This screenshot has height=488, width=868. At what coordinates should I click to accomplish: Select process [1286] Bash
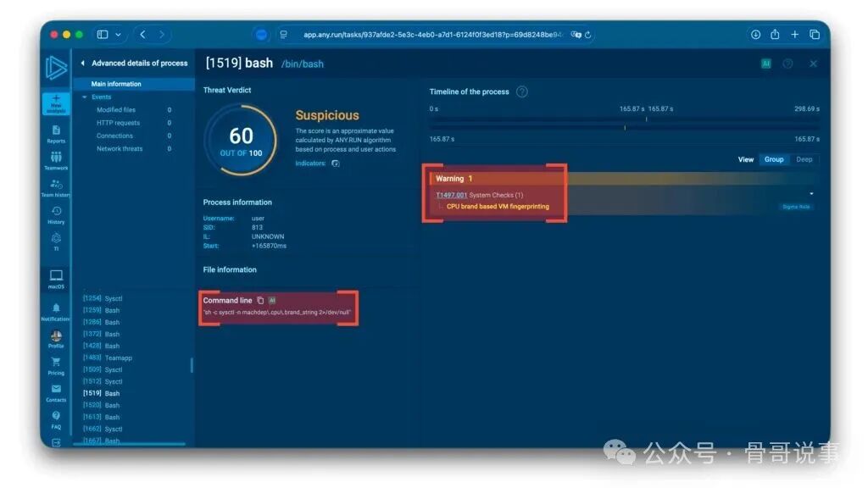coord(102,322)
